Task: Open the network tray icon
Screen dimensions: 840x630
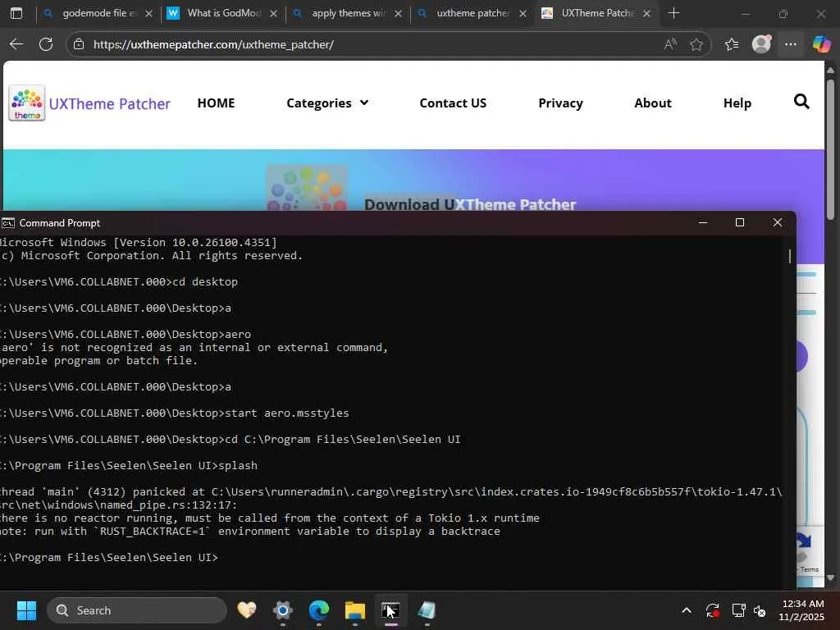Action: [739, 610]
